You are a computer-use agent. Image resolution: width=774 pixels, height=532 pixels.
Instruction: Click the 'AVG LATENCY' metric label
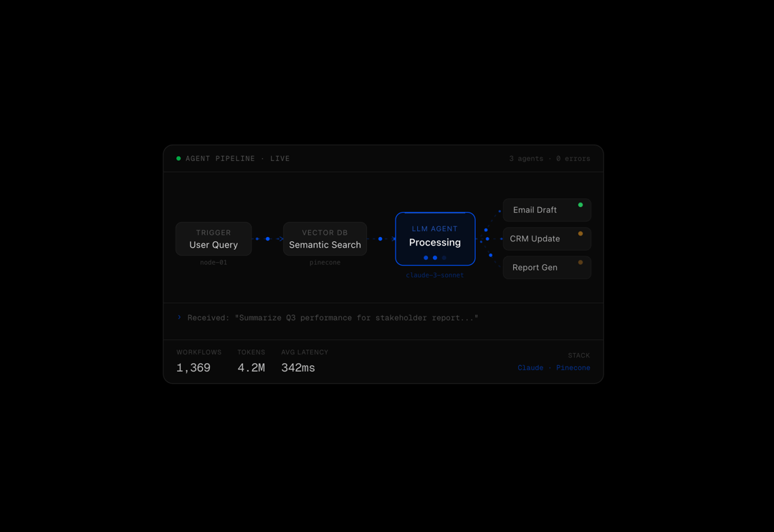pyautogui.click(x=305, y=352)
